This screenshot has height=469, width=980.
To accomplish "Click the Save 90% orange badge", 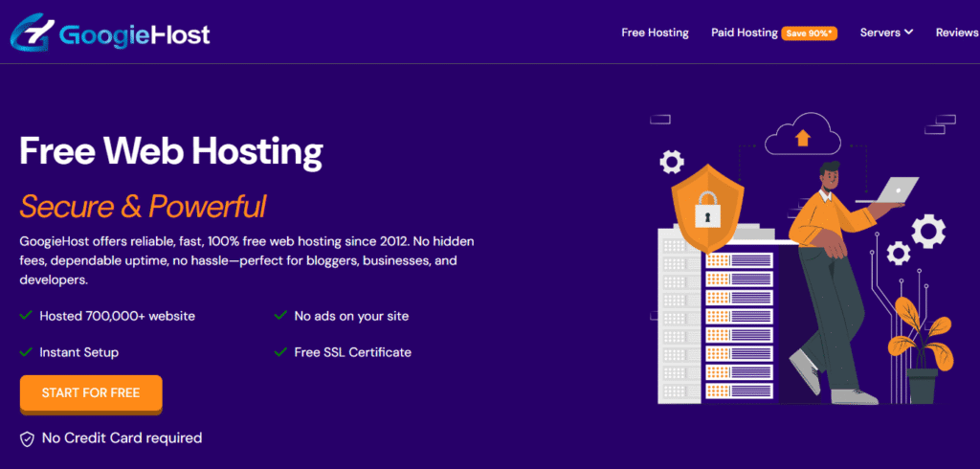I will pos(810,33).
